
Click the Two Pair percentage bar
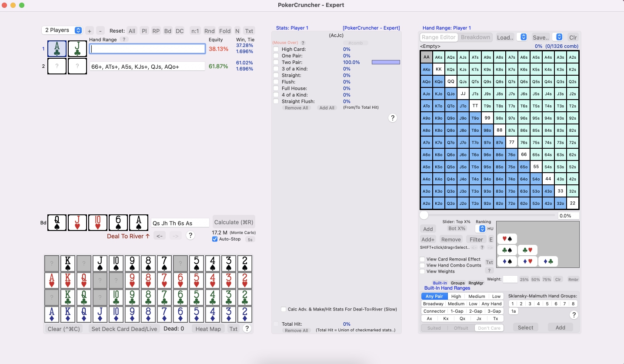tap(386, 62)
